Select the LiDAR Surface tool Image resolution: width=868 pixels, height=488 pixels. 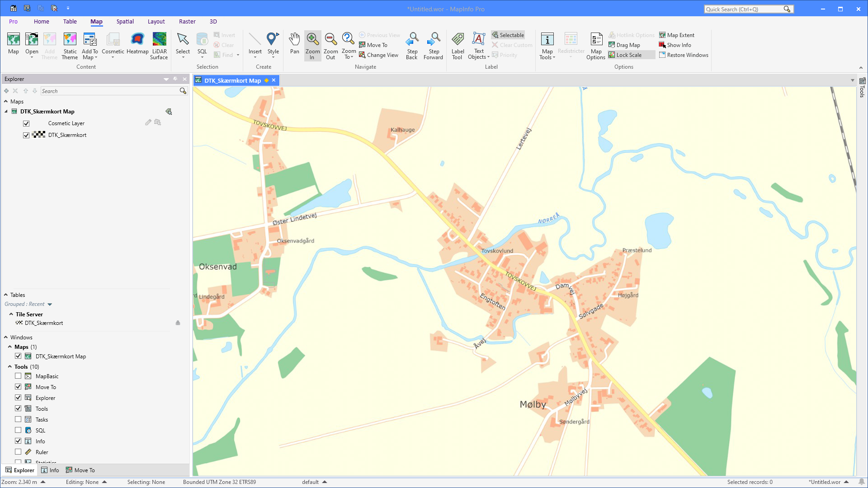(159, 44)
